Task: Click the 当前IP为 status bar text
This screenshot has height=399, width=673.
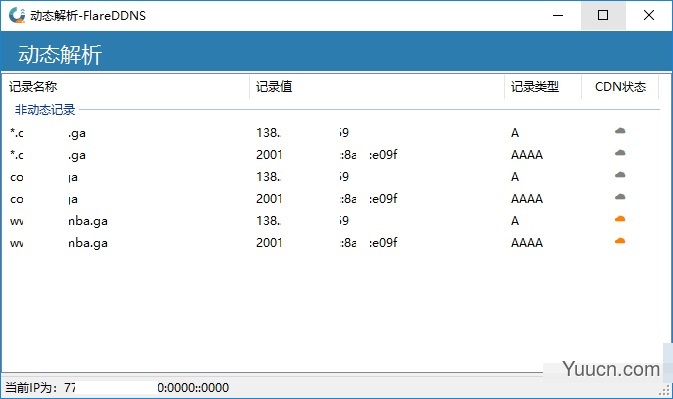Action: coord(117,388)
